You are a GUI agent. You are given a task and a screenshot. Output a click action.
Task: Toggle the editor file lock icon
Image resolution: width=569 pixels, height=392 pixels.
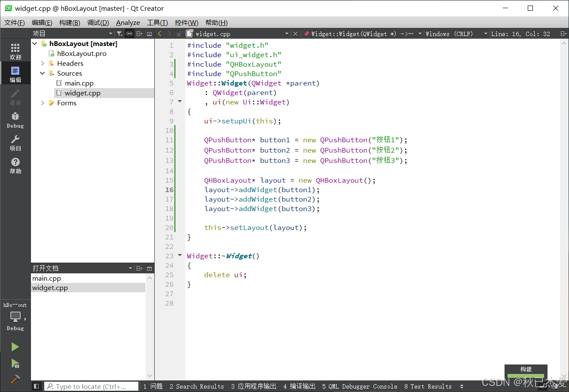[x=179, y=34]
